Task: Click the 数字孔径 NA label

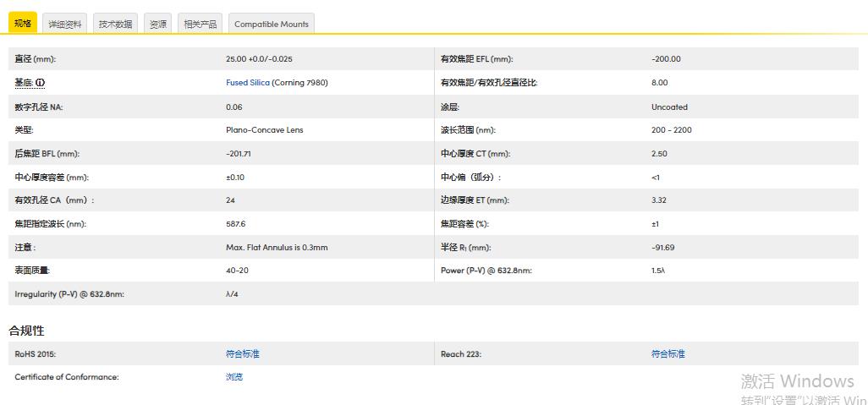Action: point(39,107)
